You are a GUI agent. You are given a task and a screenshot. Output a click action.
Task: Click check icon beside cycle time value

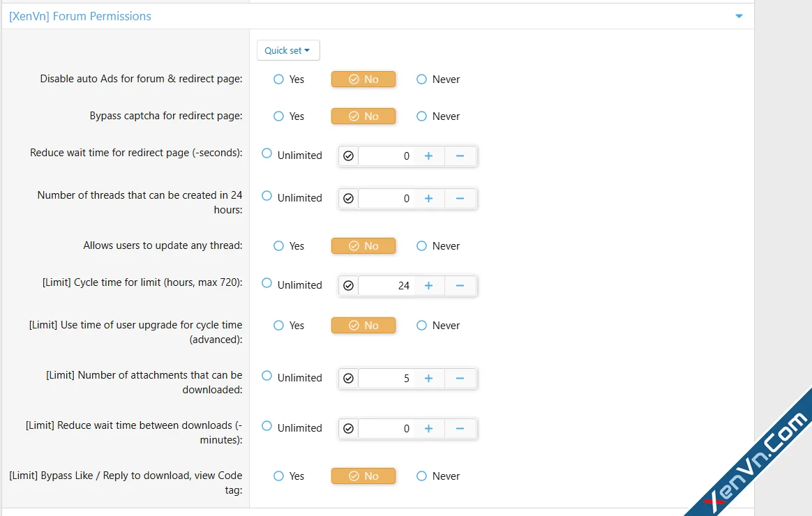[349, 286]
